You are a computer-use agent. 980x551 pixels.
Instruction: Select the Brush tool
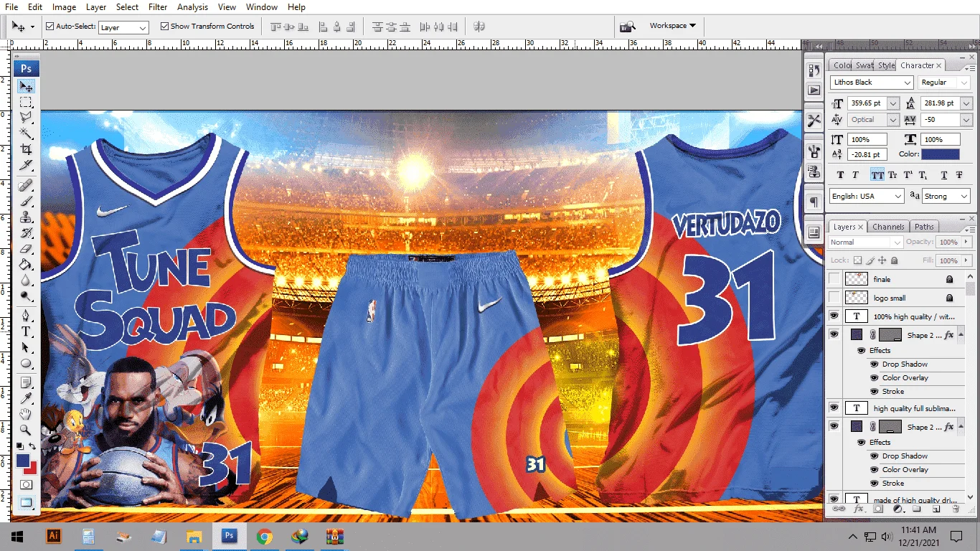click(x=26, y=201)
